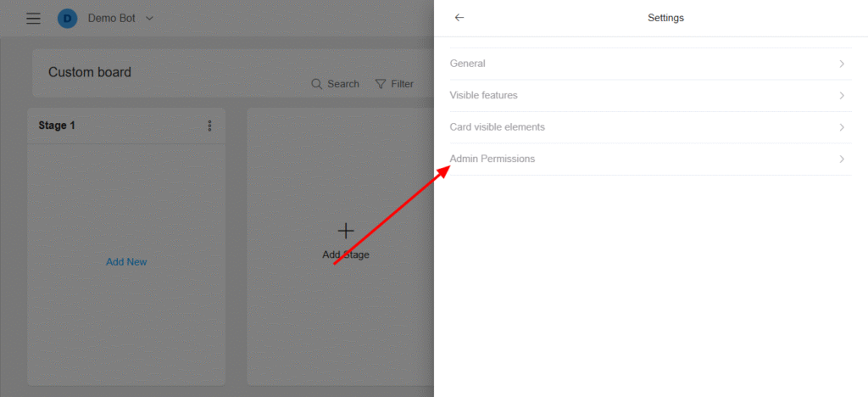Viewport: 868px width, 397px height.
Task: Open the hamburger menu icon
Action: coord(33,19)
